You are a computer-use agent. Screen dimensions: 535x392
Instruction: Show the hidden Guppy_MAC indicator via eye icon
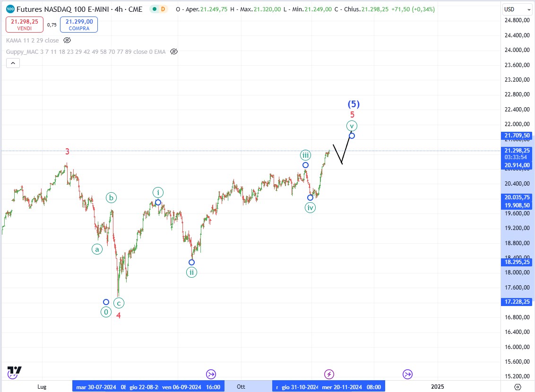tap(174, 52)
